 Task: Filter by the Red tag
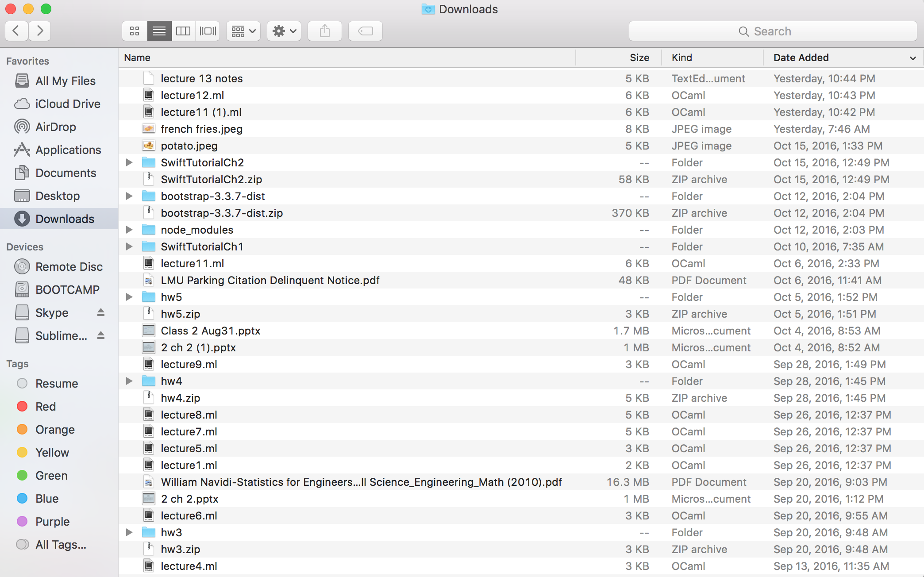[59, 407]
